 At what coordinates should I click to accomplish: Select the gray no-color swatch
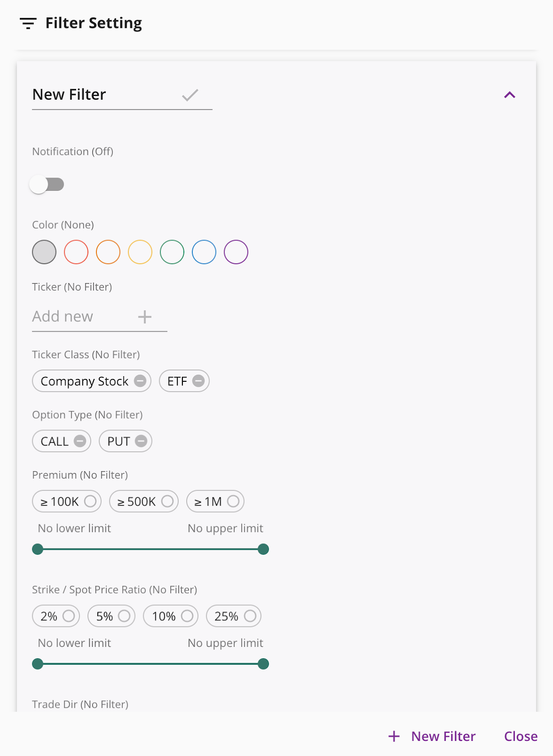coord(44,252)
